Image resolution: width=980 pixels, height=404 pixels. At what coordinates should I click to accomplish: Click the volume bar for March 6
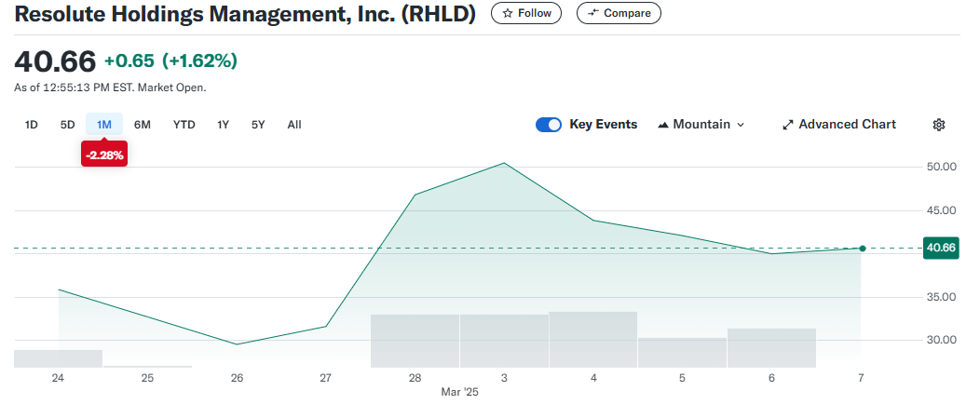(x=771, y=348)
